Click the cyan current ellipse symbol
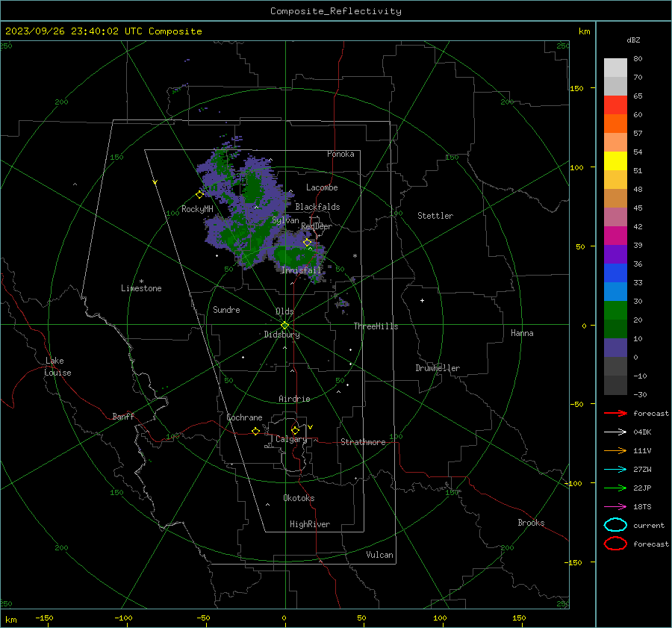Image resolution: width=672 pixels, height=628 pixels. coord(615,525)
